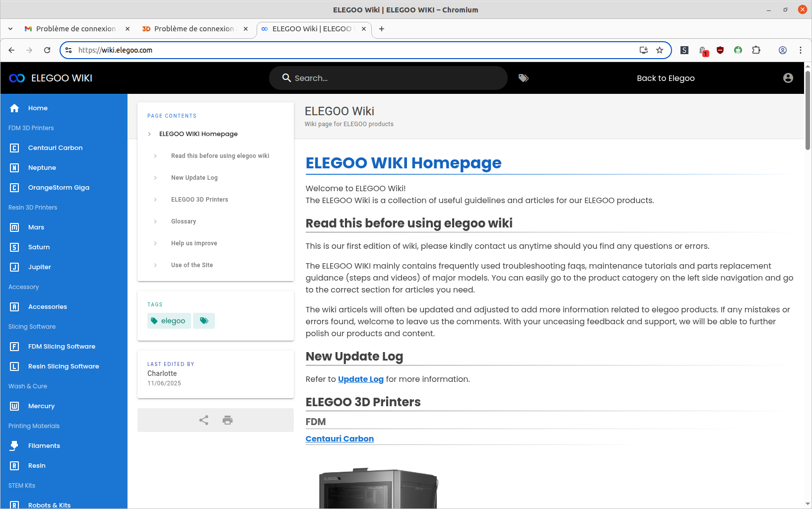Viewport: 812px width, 509px height.
Task: Open the tab search dropdown arrow
Action: [x=10, y=29]
